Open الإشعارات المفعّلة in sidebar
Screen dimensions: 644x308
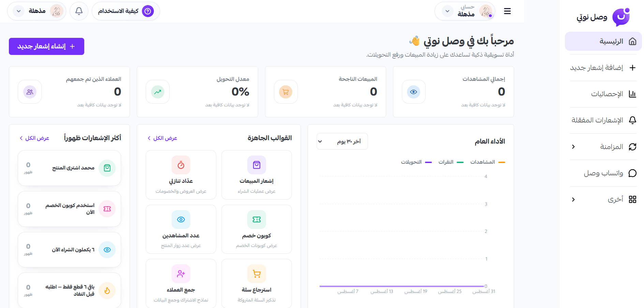tap(603, 120)
